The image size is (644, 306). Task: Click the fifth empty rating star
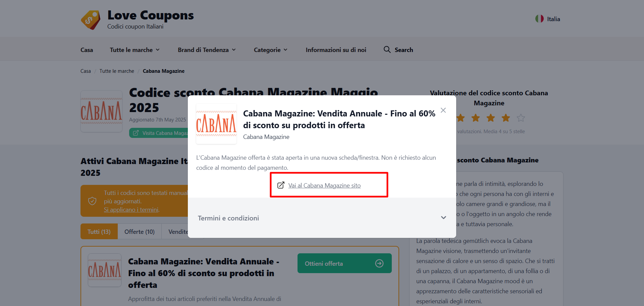(521, 118)
